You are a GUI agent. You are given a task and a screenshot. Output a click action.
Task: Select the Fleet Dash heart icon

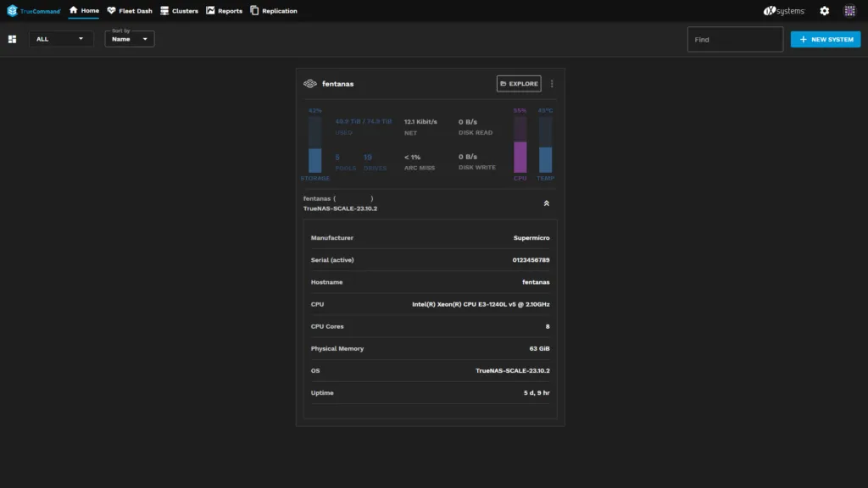click(110, 11)
